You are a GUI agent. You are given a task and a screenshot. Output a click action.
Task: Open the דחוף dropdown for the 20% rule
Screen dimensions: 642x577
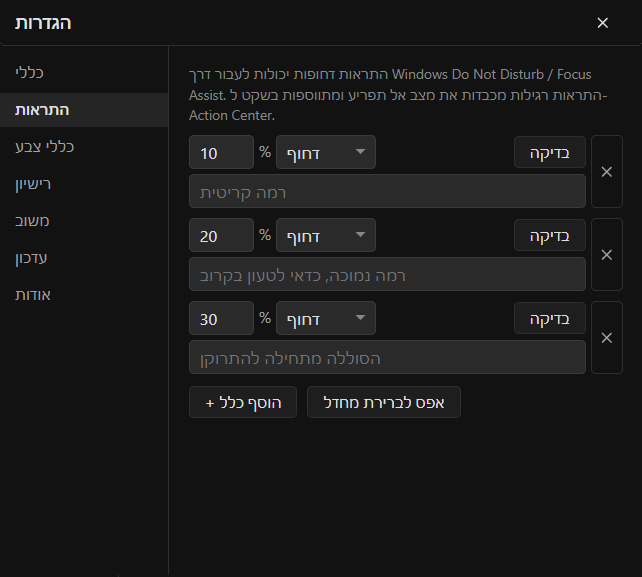(x=326, y=235)
